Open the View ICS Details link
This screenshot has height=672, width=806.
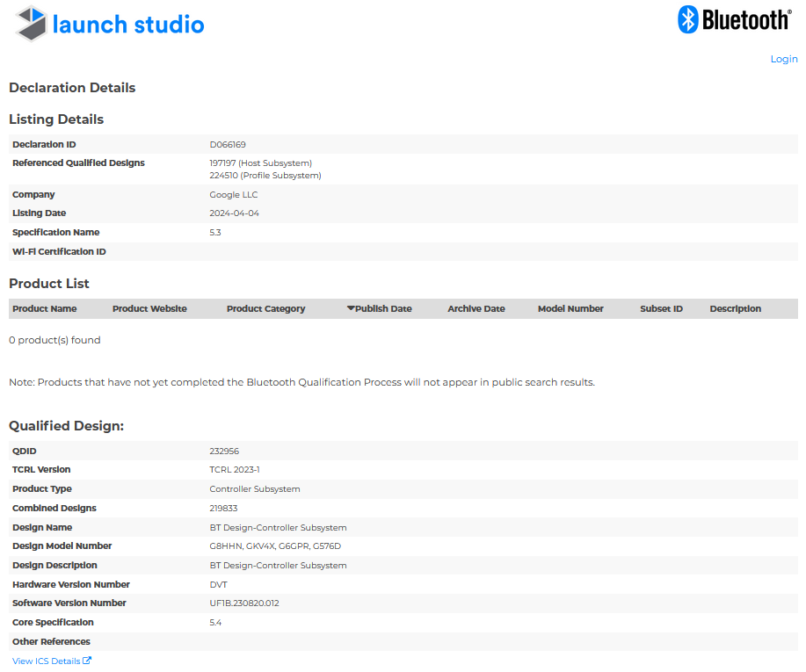(x=46, y=661)
